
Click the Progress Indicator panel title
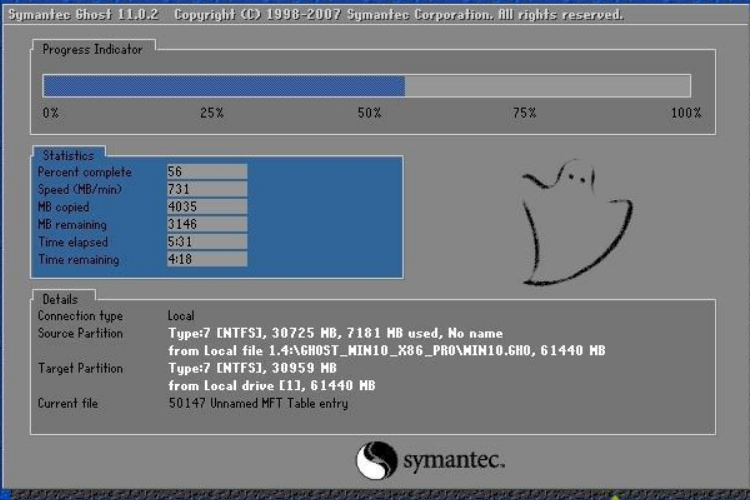[92, 49]
